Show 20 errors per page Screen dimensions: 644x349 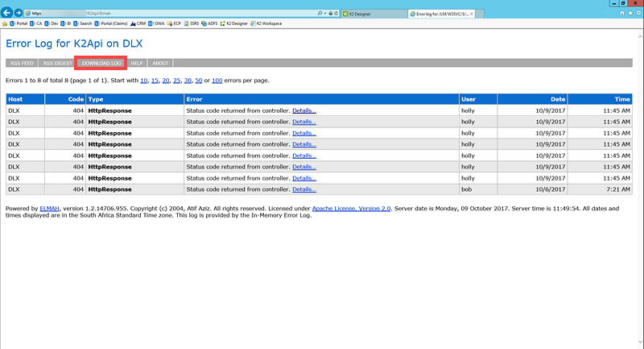coord(166,81)
